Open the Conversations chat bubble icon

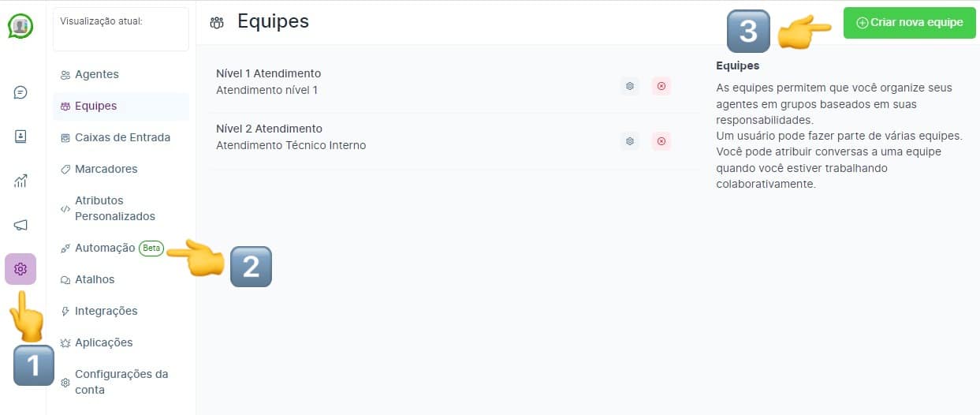coord(20,92)
